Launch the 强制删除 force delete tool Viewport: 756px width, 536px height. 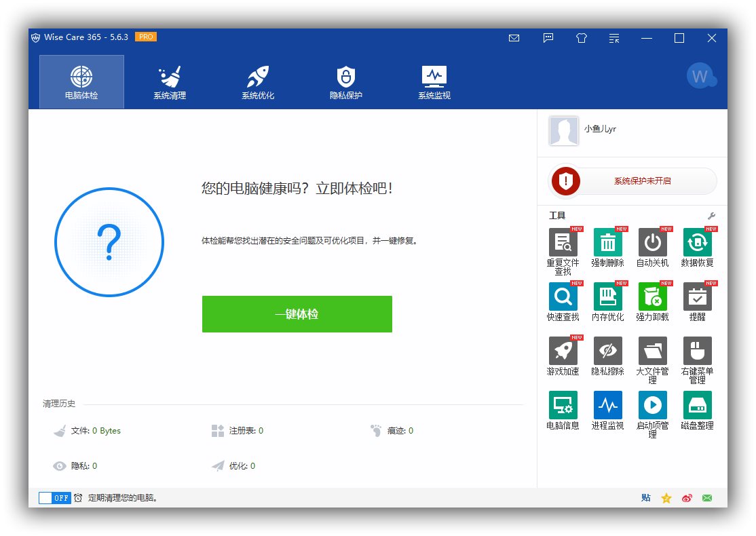[x=607, y=243]
